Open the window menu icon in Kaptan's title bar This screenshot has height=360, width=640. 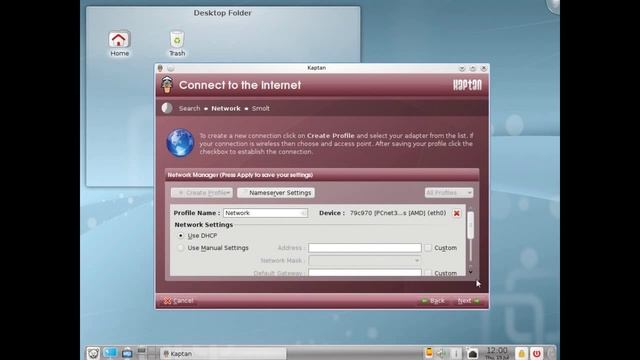[x=160, y=68]
